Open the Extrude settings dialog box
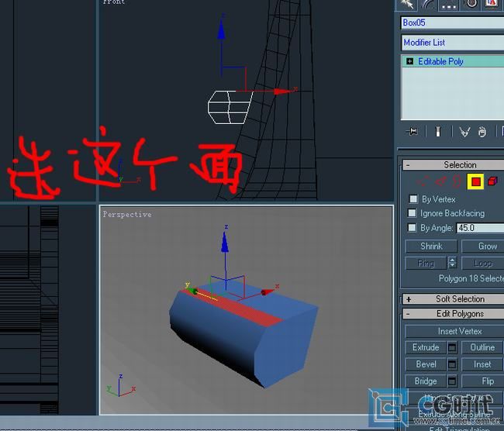Image resolution: width=504 pixels, height=431 pixels. [452, 347]
